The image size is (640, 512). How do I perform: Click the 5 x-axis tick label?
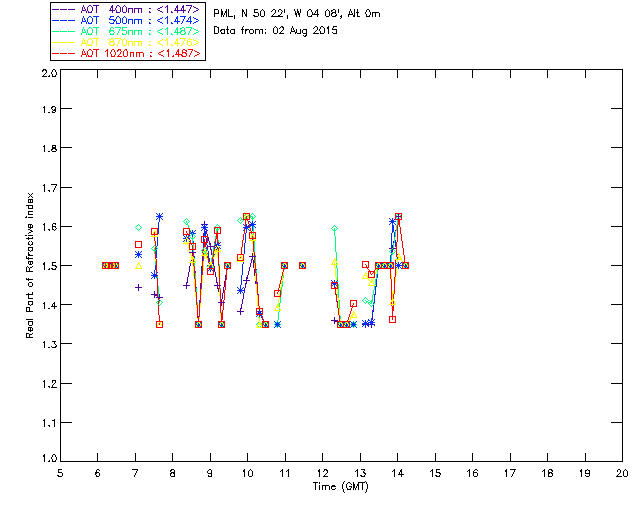(x=60, y=473)
